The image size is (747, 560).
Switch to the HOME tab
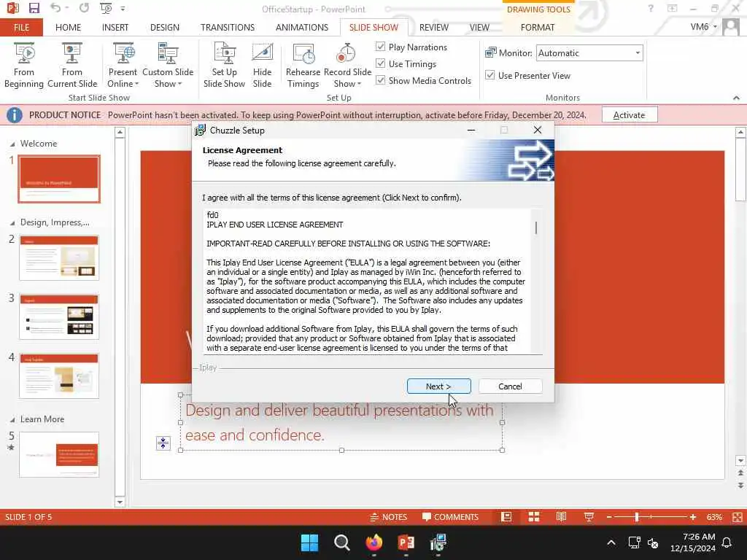68,27
